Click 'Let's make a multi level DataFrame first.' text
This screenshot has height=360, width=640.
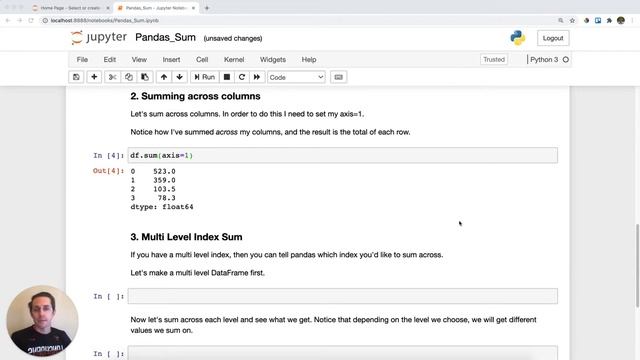pos(198,273)
